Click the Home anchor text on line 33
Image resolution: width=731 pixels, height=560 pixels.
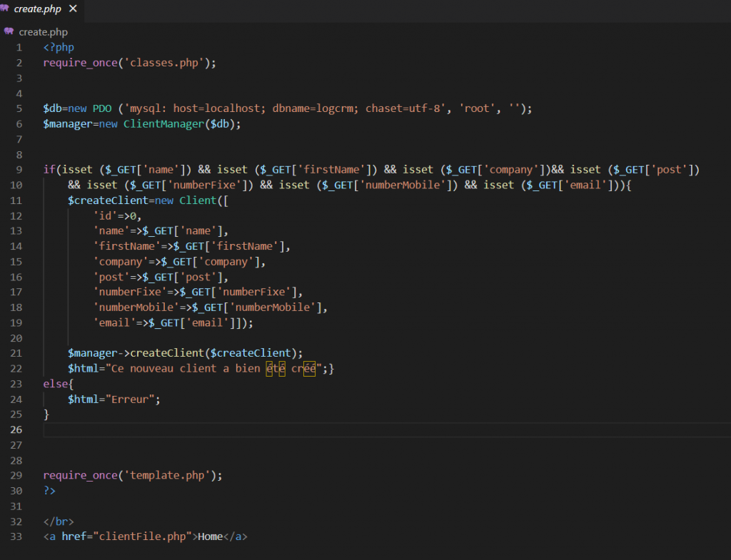[211, 536]
